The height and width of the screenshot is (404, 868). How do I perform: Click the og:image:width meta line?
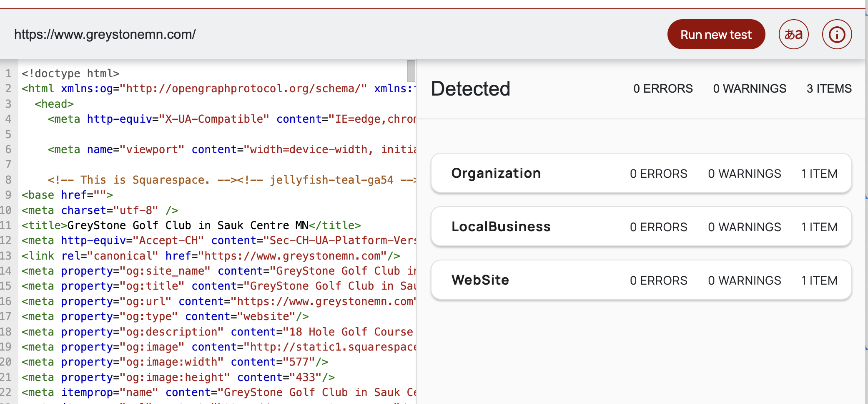(175, 362)
